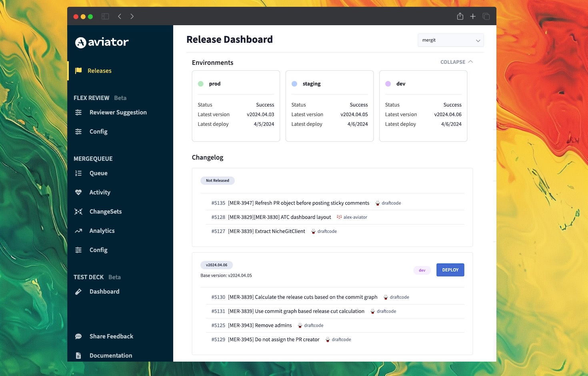Click the DEPLOY button for v2024.04.06
Screen dimensions: 588x376
[450, 270]
